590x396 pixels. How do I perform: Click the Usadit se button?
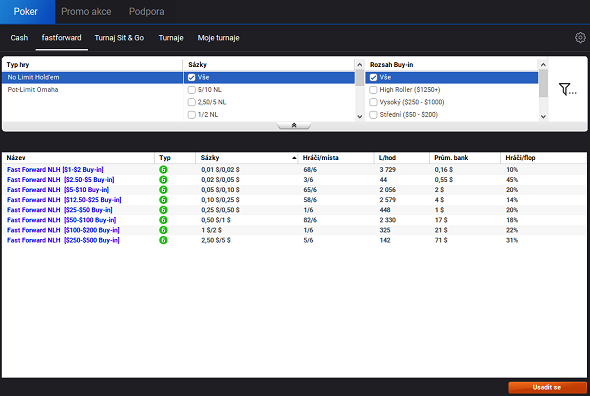tap(547, 387)
